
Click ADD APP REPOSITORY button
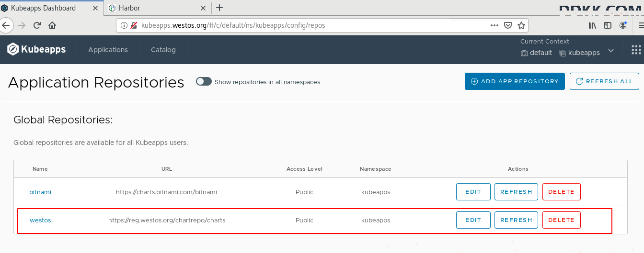(515, 81)
